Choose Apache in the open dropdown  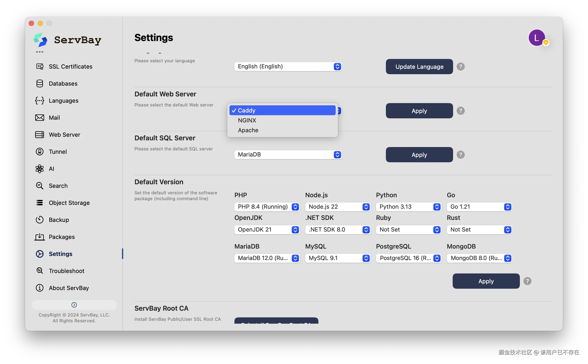pyautogui.click(x=248, y=130)
